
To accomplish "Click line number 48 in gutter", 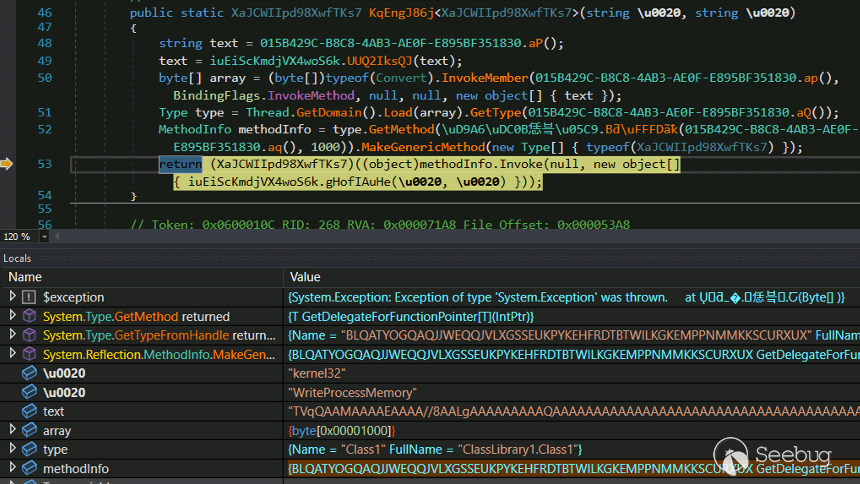I will click(x=44, y=43).
